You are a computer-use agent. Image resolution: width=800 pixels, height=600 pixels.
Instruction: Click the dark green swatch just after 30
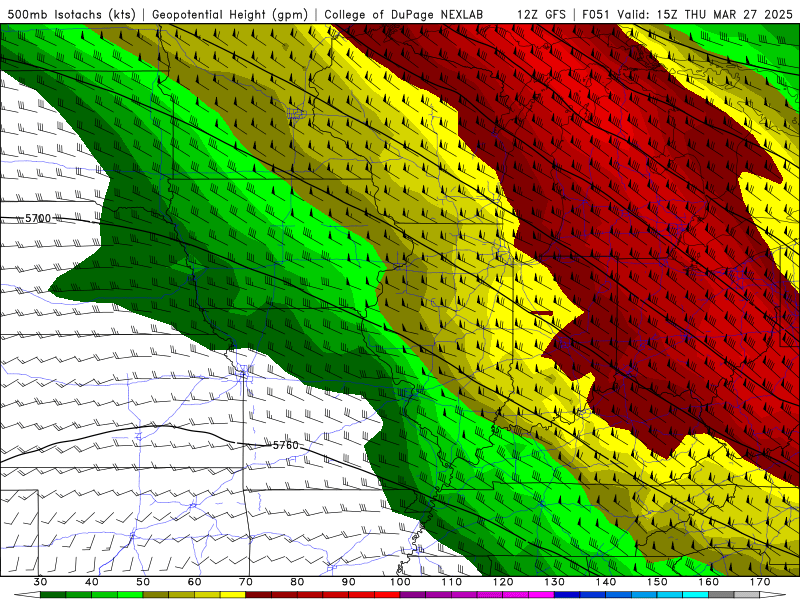click(x=53, y=595)
